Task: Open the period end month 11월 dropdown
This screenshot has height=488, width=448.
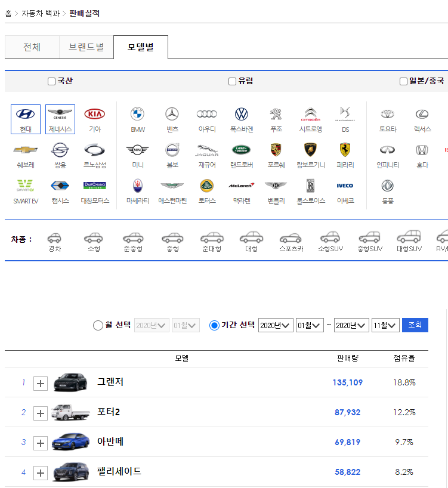Action: (x=385, y=325)
